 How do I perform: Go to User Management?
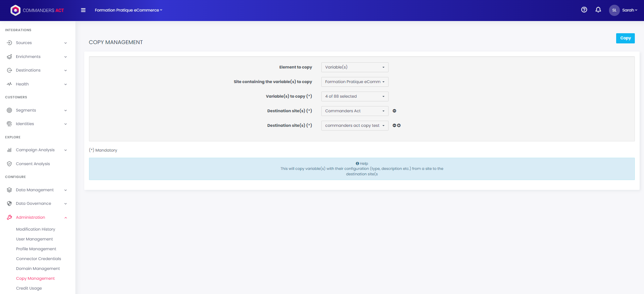click(34, 239)
